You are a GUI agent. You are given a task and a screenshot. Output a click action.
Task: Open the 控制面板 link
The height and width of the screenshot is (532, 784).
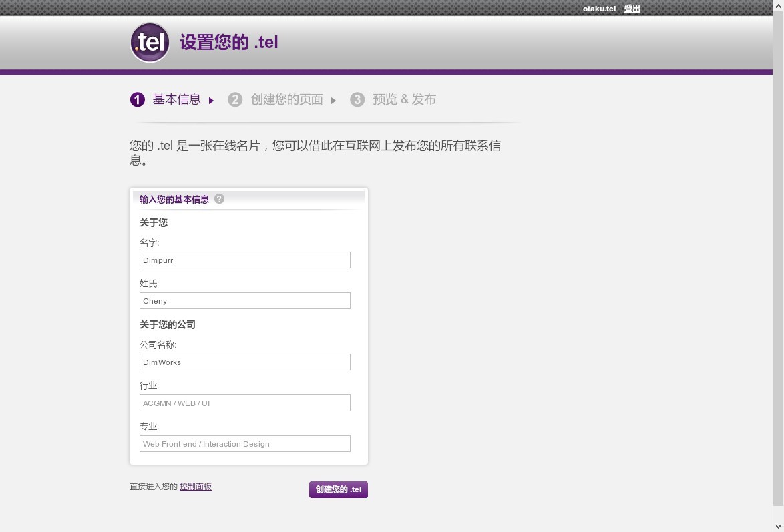pyautogui.click(x=195, y=487)
